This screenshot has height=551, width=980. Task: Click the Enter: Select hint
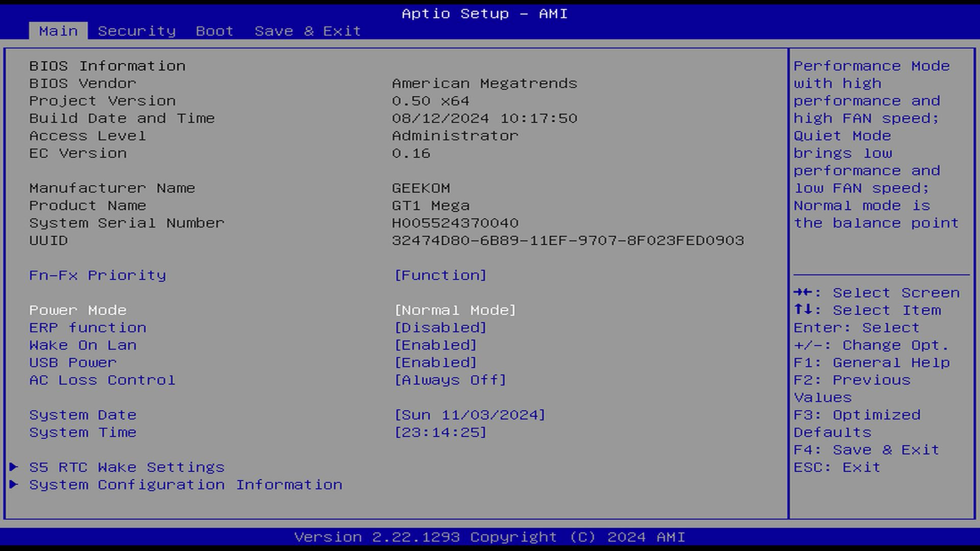[x=857, y=328]
